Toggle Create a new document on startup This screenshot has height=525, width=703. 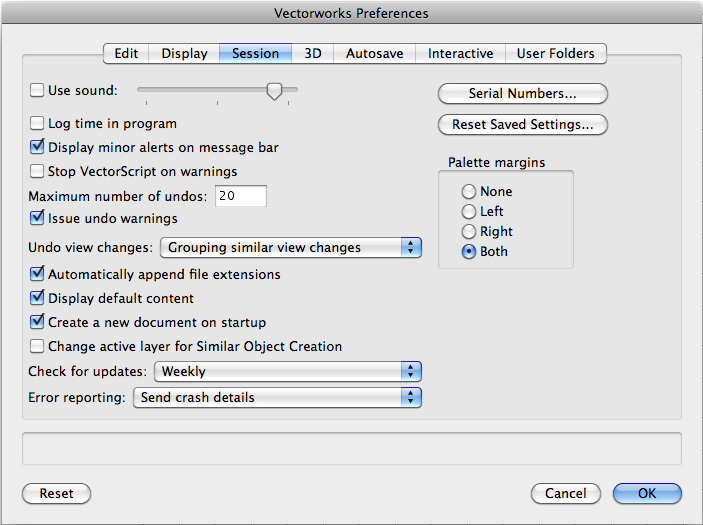pyautogui.click(x=38, y=322)
